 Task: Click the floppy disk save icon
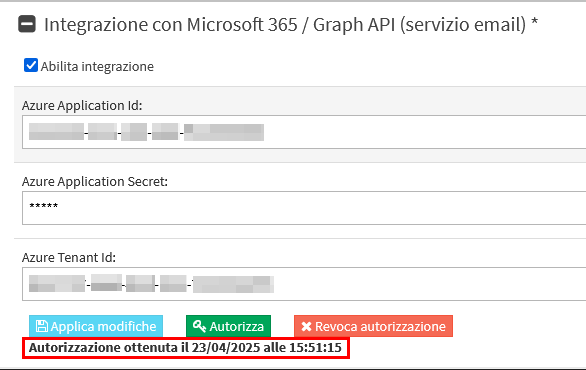41,326
